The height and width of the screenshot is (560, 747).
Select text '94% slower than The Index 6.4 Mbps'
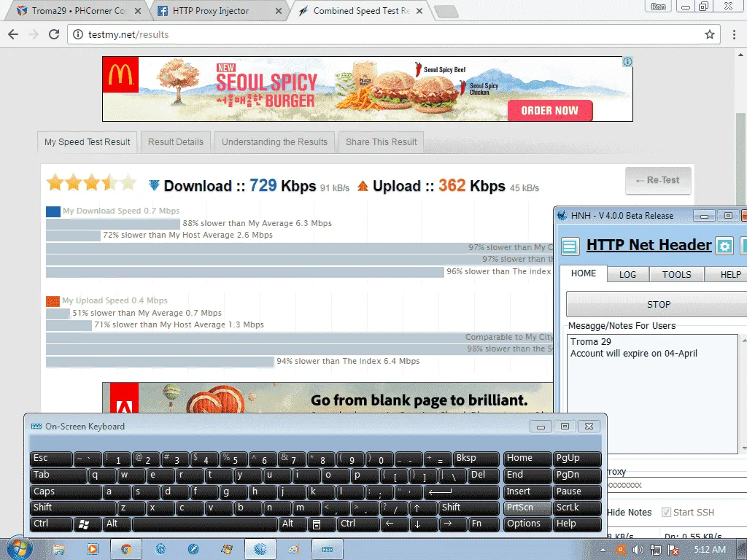(348, 361)
